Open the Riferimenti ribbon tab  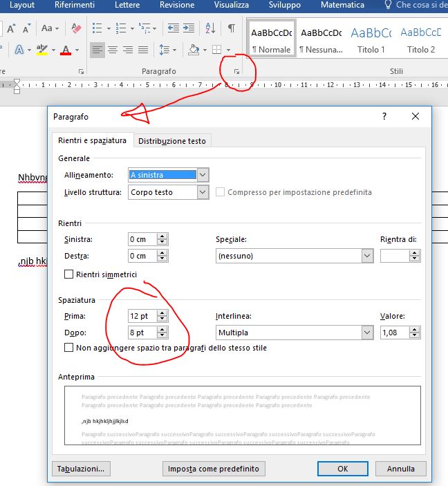tap(75, 5)
